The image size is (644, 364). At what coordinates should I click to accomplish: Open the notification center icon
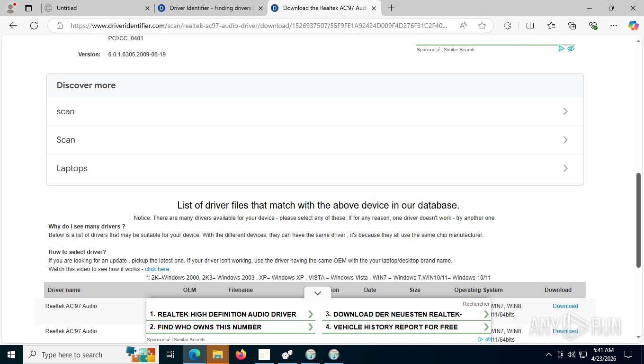click(628, 355)
